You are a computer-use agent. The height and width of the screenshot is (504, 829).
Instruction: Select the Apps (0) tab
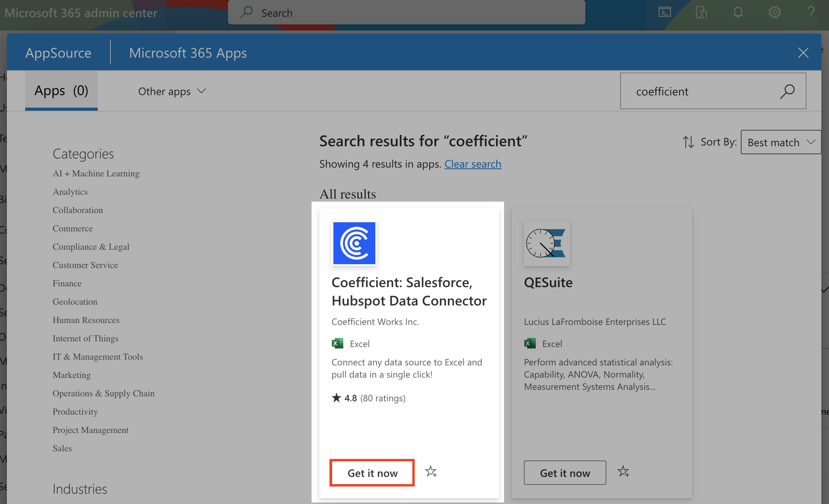point(61,91)
